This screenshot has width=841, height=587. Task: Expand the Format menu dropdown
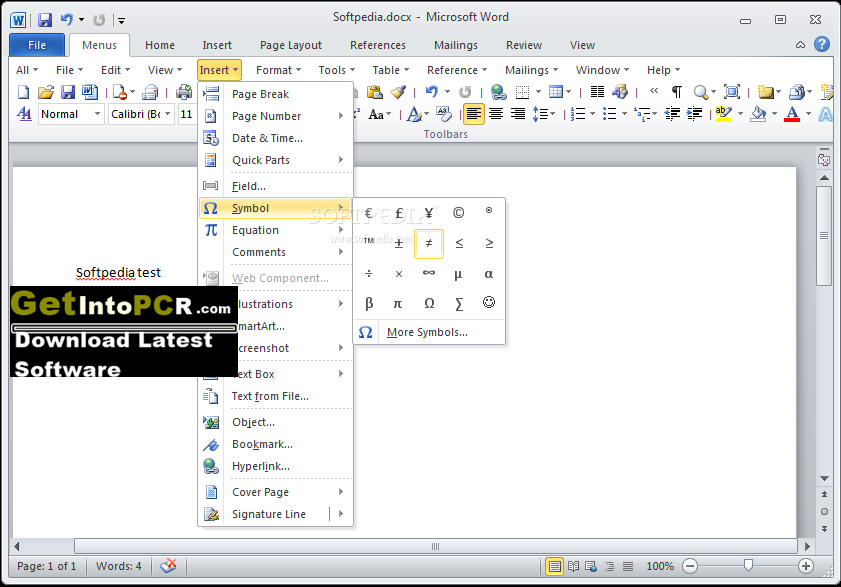[x=278, y=70]
